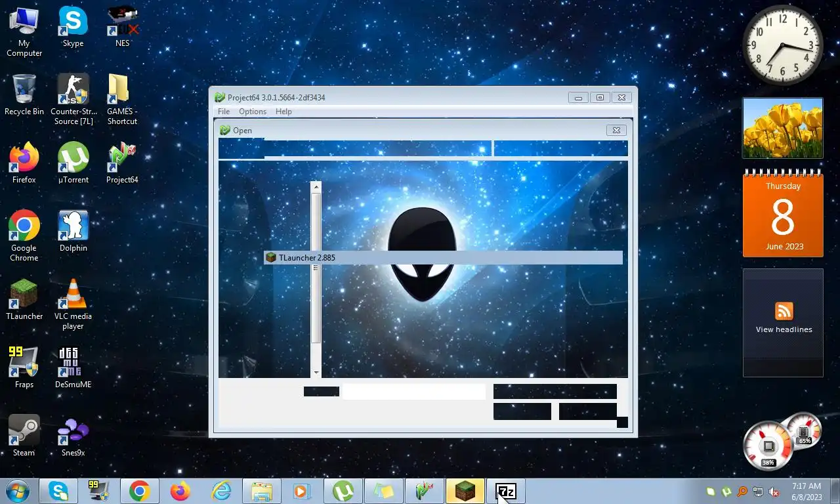This screenshot has width=840, height=504.
Task: Open Internet Explorer from the taskbar
Action: coord(221,491)
